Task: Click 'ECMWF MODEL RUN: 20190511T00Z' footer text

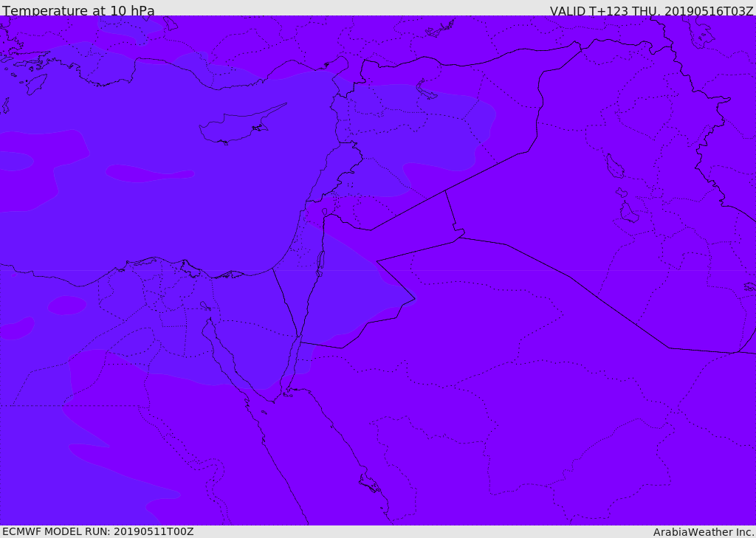Action: [x=98, y=531]
